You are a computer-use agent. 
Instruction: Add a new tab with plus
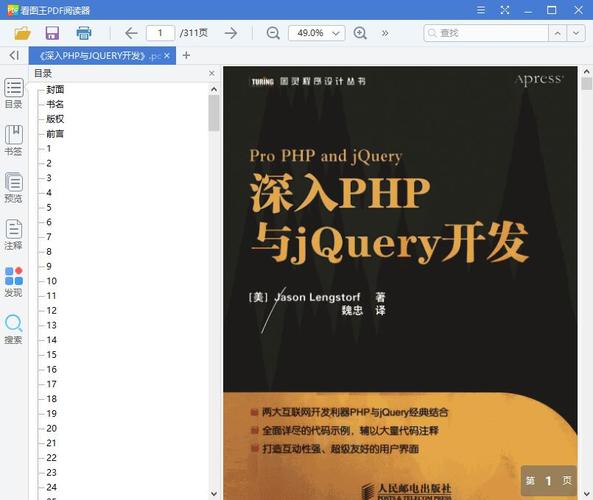tap(186, 56)
